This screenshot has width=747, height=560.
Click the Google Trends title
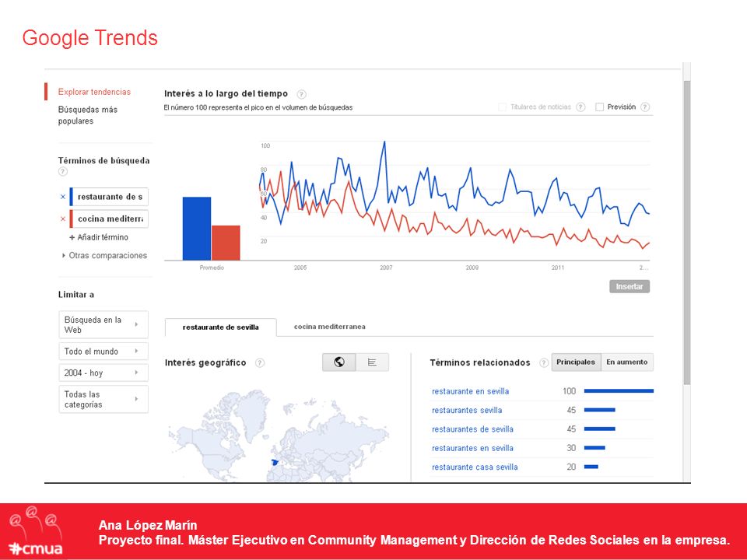90,38
